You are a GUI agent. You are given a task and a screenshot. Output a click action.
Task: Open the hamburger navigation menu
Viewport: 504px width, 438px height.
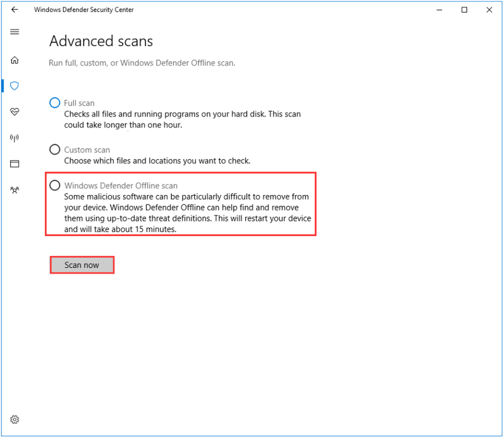pos(15,32)
